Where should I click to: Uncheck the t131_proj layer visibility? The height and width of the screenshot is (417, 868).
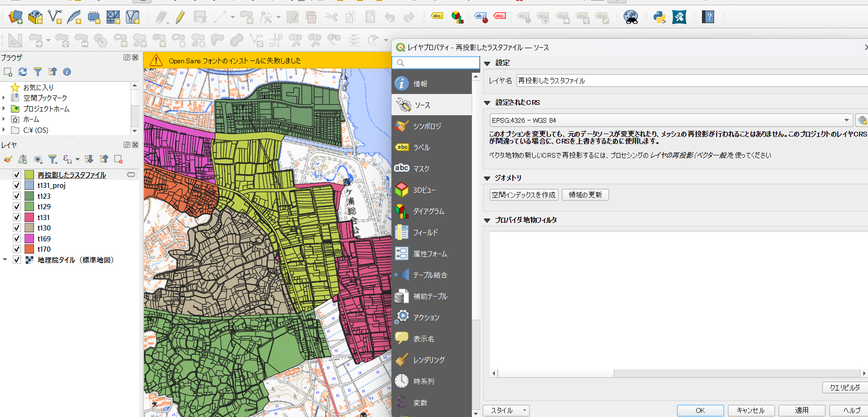click(17, 186)
